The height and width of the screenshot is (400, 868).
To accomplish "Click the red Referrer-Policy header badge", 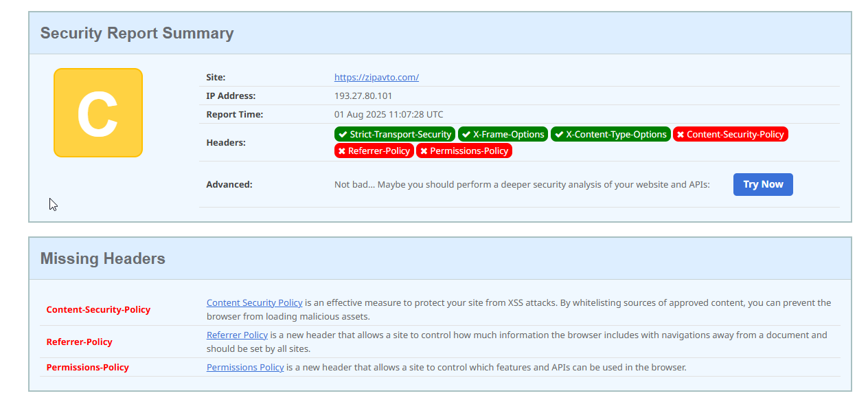I will pyautogui.click(x=374, y=151).
